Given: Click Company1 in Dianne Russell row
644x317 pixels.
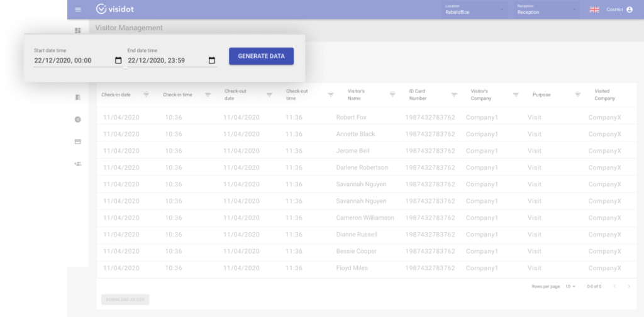Looking at the screenshot, I should pos(482,235).
